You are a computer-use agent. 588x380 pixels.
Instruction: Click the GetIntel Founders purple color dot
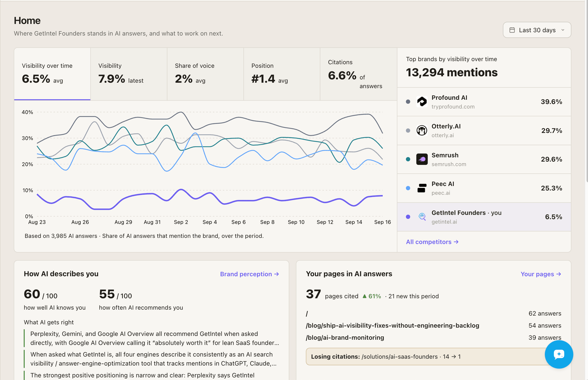click(x=408, y=217)
